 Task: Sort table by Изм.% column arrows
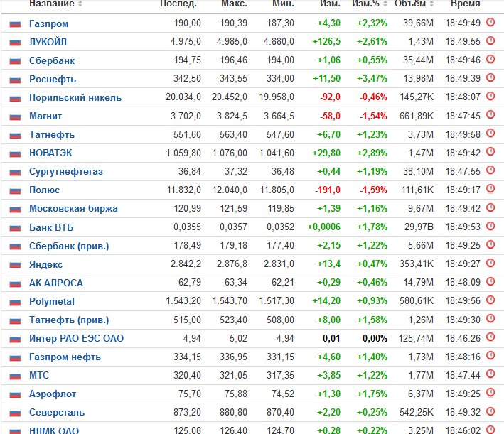pyautogui.click(x=385, y=4)
